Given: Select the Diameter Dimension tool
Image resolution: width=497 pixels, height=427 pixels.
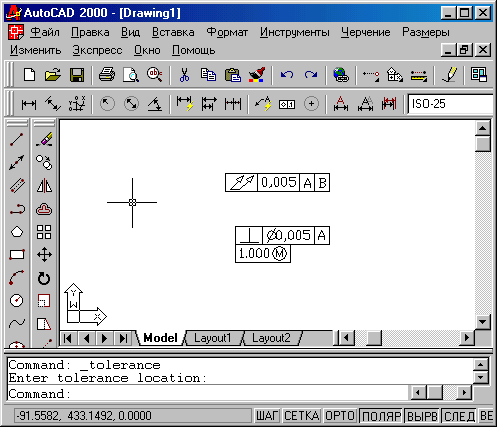Looking at the screenshot, I should [x=131, y=104].
